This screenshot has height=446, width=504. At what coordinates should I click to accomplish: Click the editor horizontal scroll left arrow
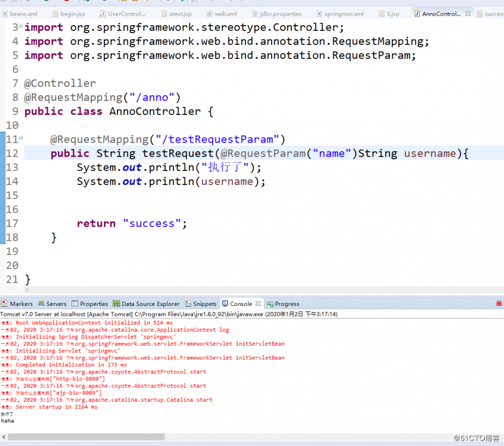(x=27, y=289)
